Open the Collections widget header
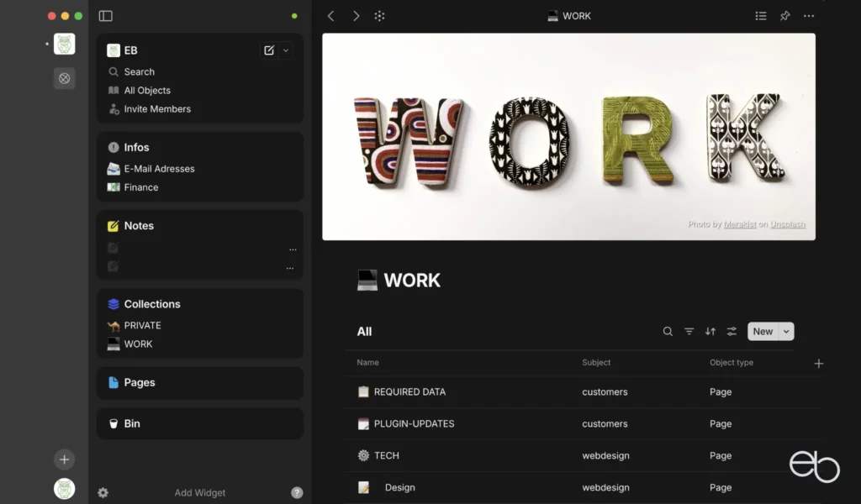 click(x=152, y=304)
